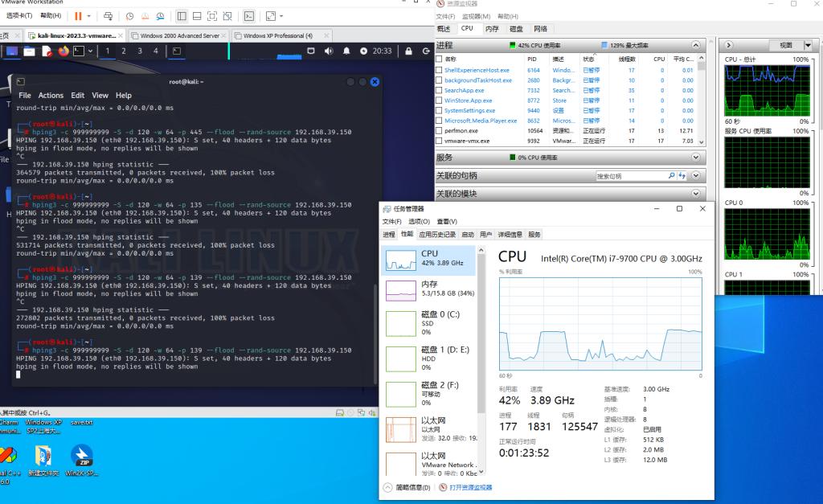Check the backgroundTaskHost.exe process checkbox

point(439,80)
